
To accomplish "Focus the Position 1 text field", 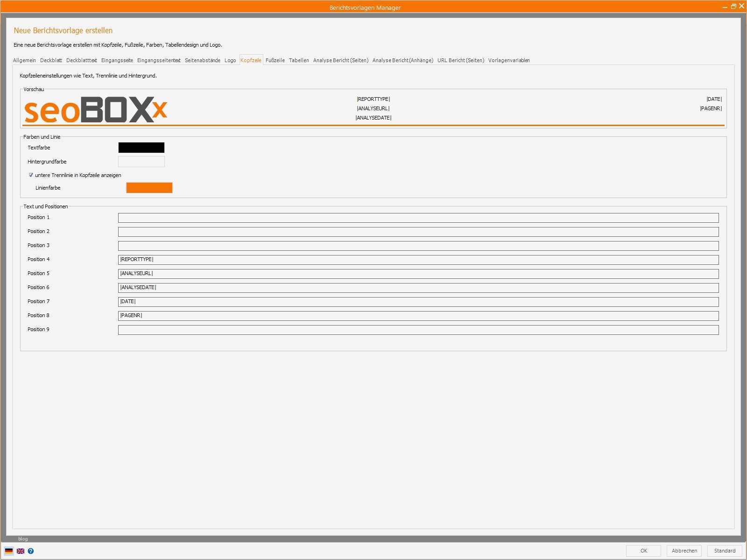I will (x=418, y=218).
